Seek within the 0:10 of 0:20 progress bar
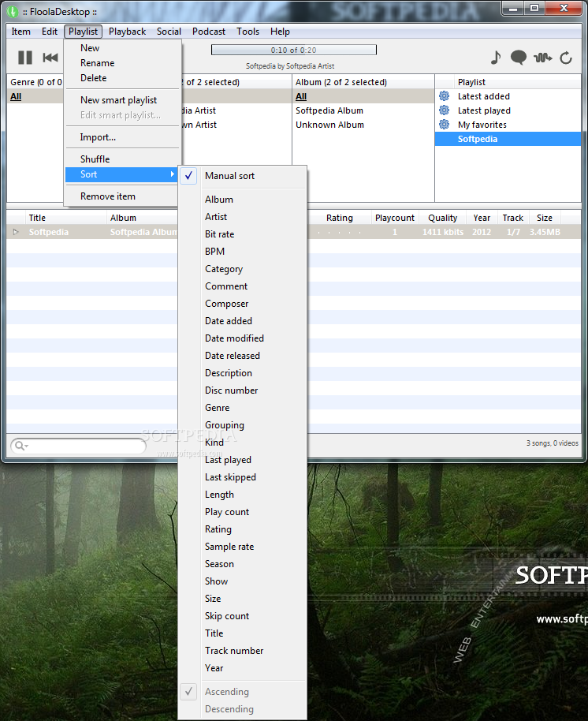Viewport: 588px width, 721px height. 293,50
